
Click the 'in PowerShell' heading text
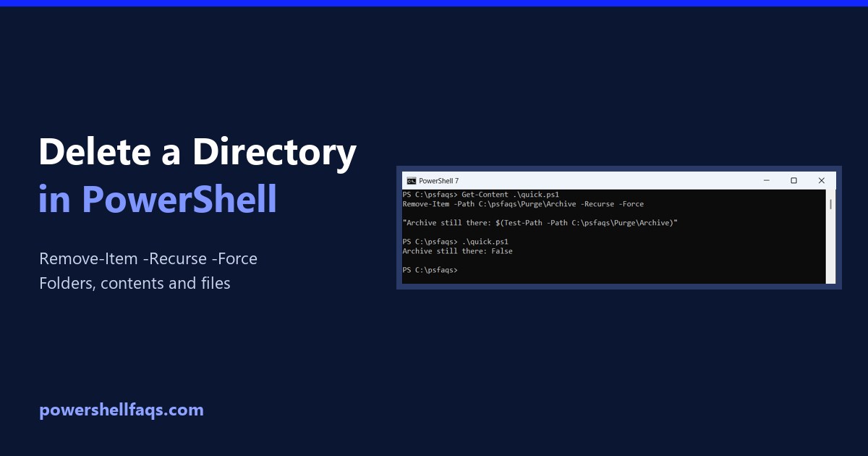coord(158,199)
